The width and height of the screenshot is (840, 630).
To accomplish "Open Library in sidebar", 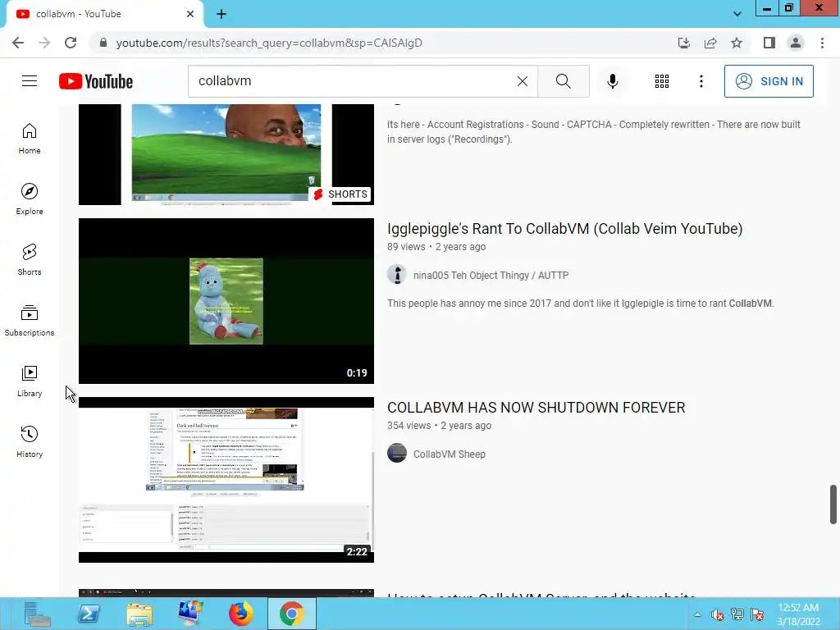I will point(30,381).
